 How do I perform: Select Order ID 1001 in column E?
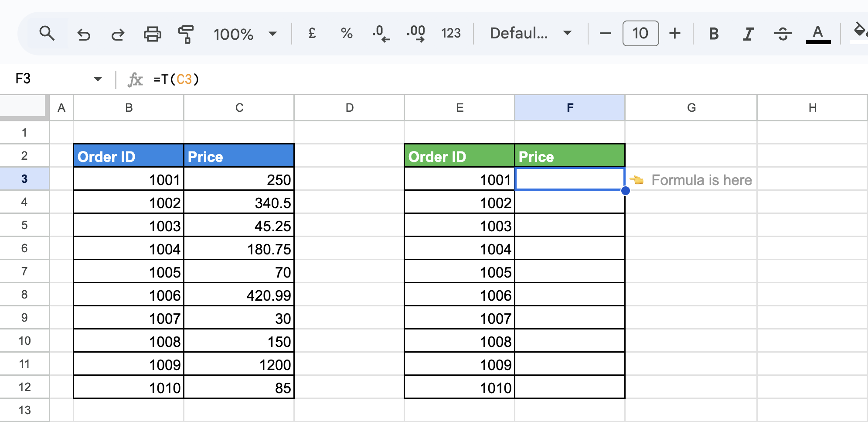click(x=460, y=179)
